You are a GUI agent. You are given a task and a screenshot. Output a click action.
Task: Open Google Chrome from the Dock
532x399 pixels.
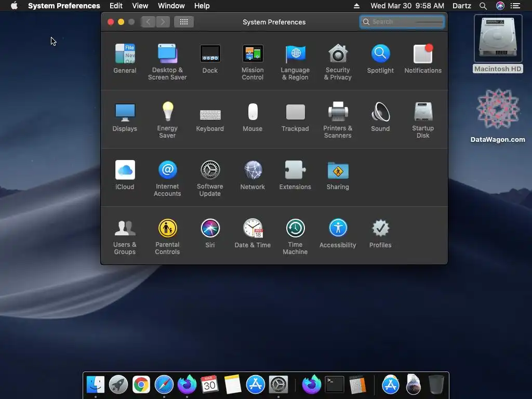pyautogui.click(x=141, y=384)
